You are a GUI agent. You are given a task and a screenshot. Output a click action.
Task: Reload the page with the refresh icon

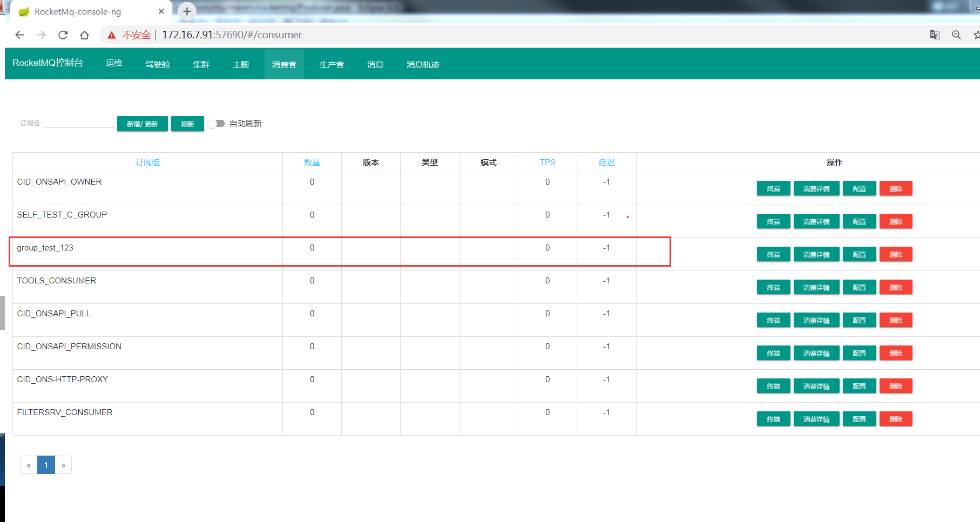pos(63,35)
